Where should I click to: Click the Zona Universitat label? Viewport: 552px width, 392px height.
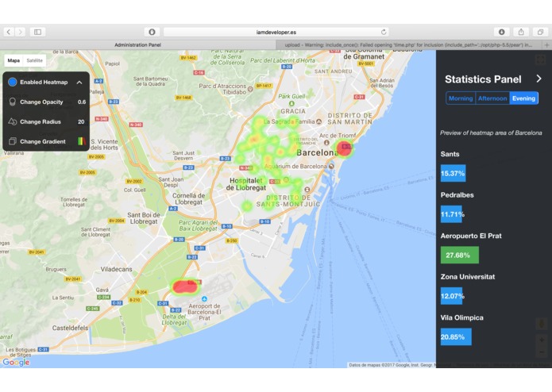[468, 277]
